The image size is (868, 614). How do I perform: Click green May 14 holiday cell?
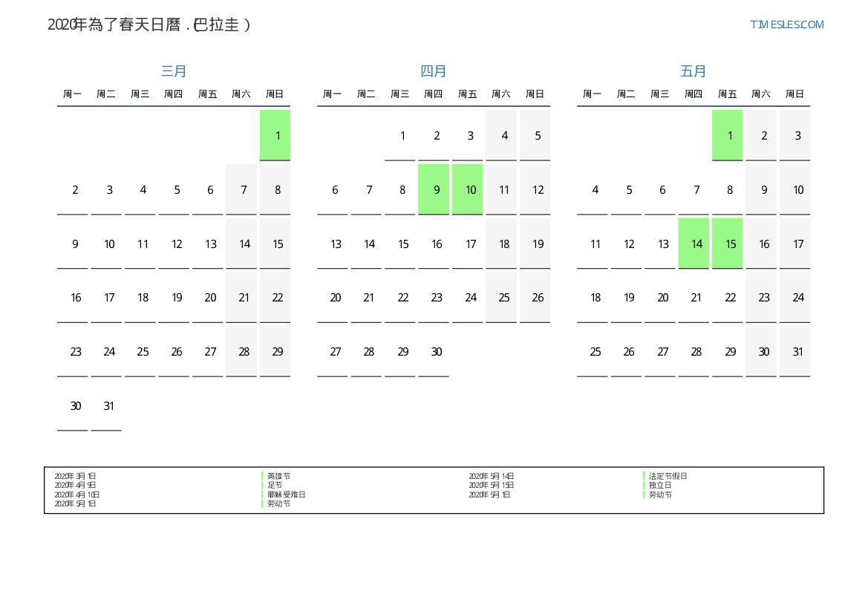694,244
